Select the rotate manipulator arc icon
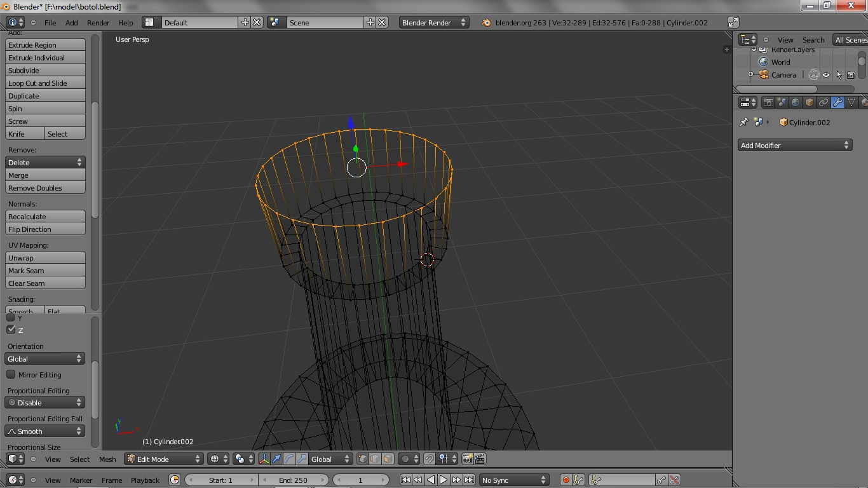The width and height of the screenshot is (868, 488). pos(289,459)
